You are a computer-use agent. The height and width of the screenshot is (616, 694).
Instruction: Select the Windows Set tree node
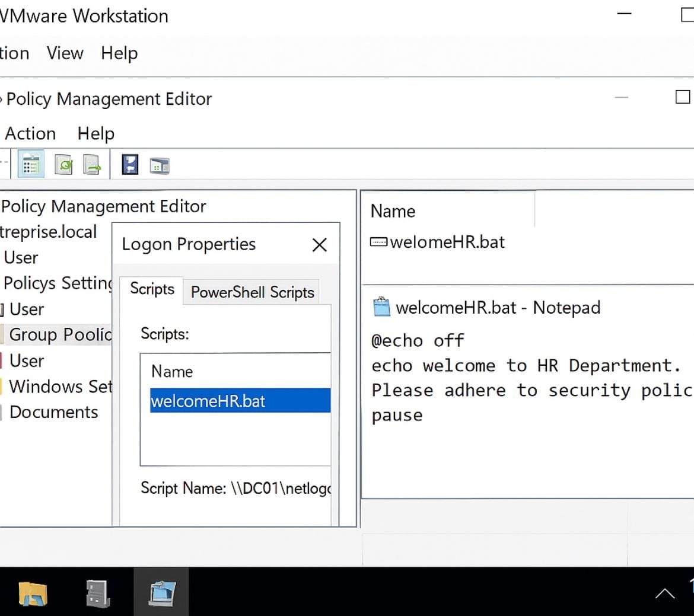click(x=61, y=387)
